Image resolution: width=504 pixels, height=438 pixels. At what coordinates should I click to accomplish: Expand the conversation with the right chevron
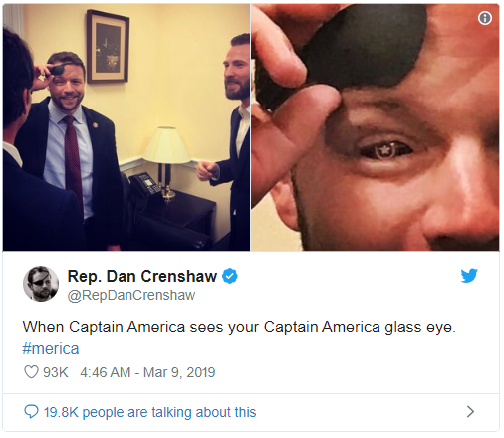470,412
